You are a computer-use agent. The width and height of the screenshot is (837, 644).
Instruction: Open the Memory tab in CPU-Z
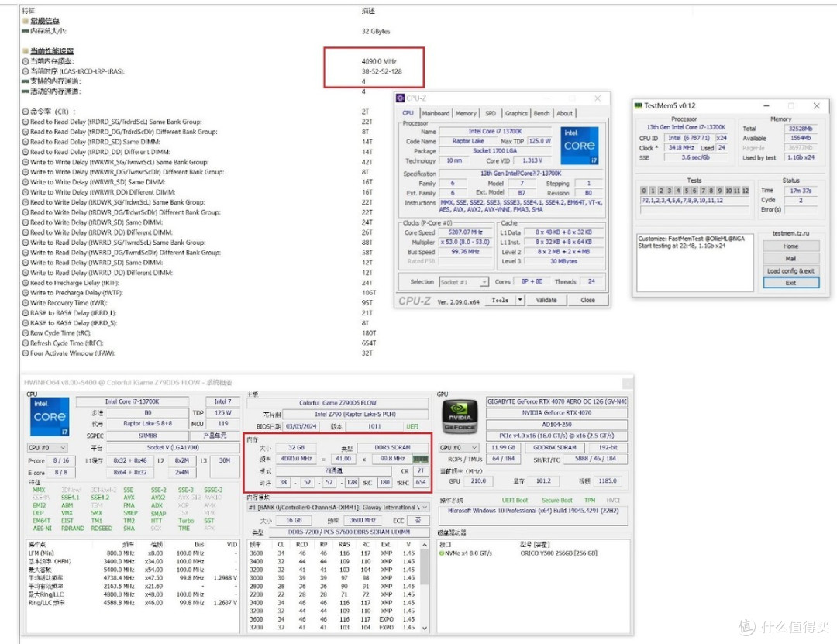[466, 113]
